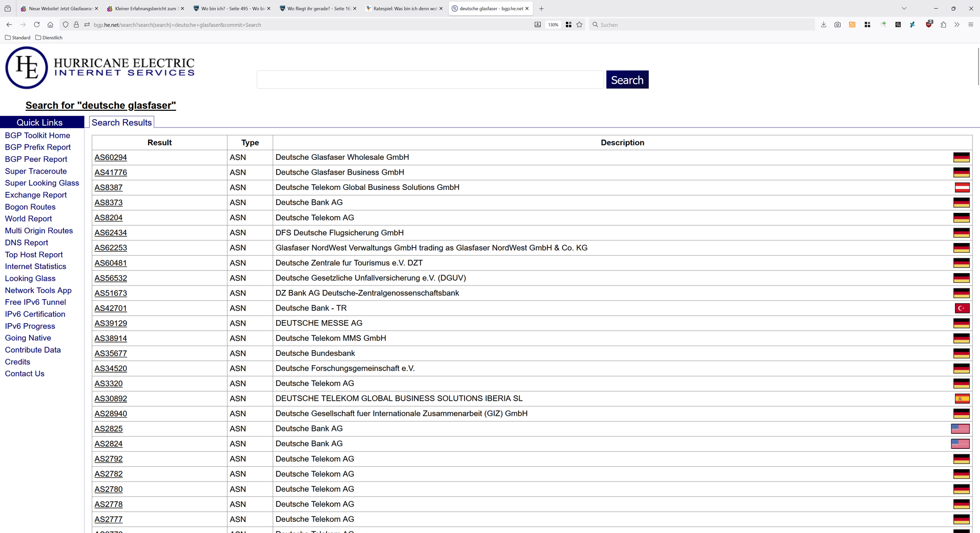Screen dimensions: 980x533
Task: Go to BGP Prefix Report
Action: (x=38, y=147)
